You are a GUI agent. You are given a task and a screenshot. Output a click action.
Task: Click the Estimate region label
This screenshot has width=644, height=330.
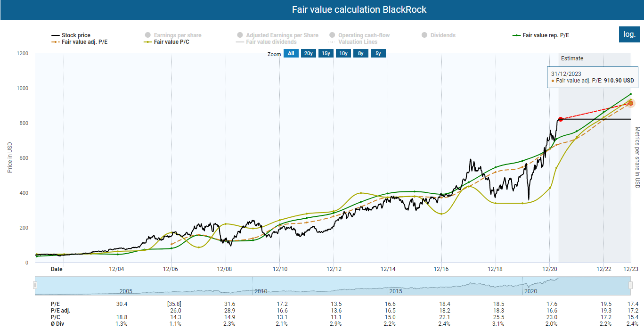(572, 58)
